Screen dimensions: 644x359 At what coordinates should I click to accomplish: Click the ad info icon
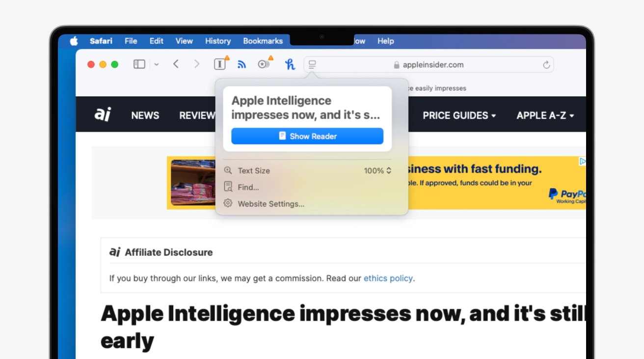582,161
